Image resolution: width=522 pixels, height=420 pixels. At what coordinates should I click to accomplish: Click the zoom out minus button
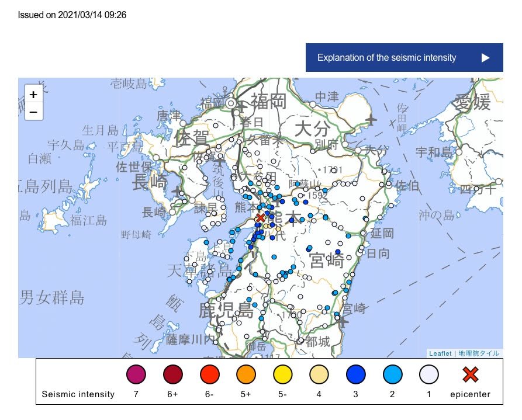pyautogui.click(x=33, y=112)
